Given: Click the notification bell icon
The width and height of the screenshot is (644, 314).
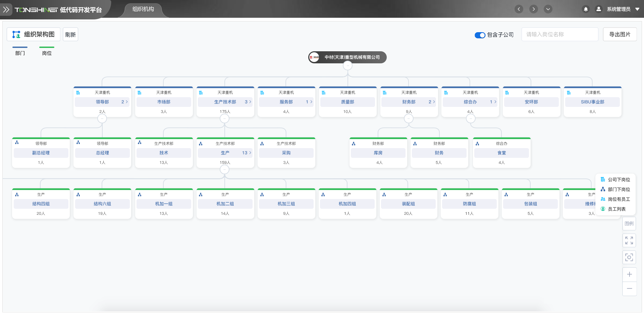Looking at the screenshot, I should (586, 9).
